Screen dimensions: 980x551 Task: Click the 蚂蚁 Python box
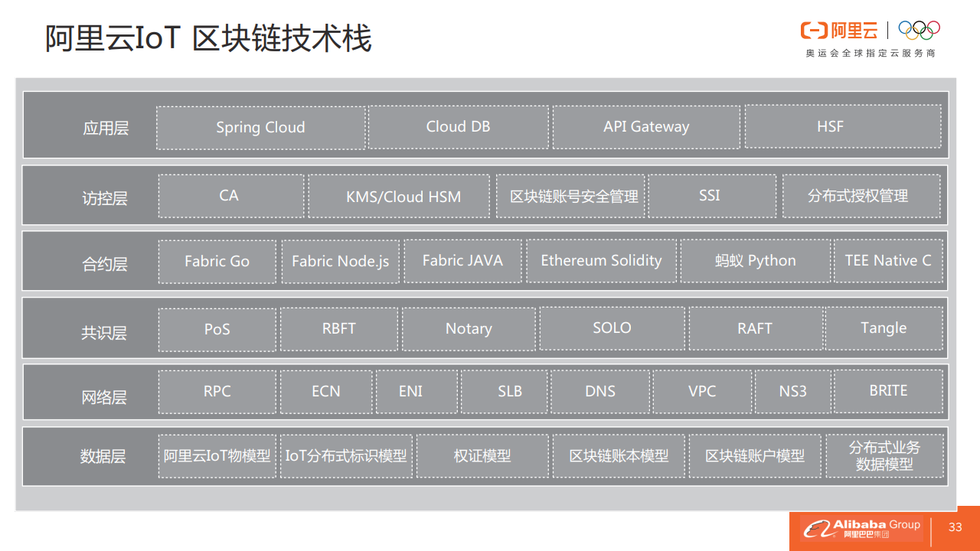pos(756,262)
